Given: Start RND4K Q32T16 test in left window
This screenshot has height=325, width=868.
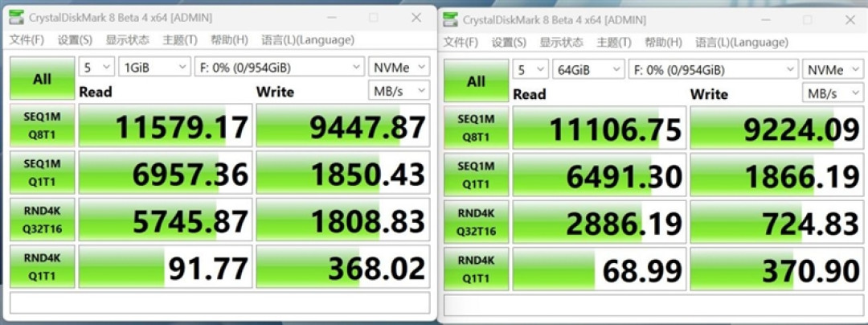Looking at the screenshot, I should [x=42, y=220].
